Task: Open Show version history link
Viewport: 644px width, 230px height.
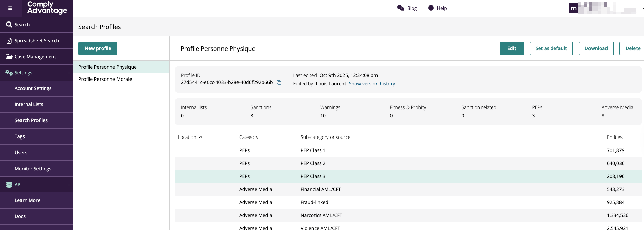Action: pyautogui.click(x=372, y=84)
